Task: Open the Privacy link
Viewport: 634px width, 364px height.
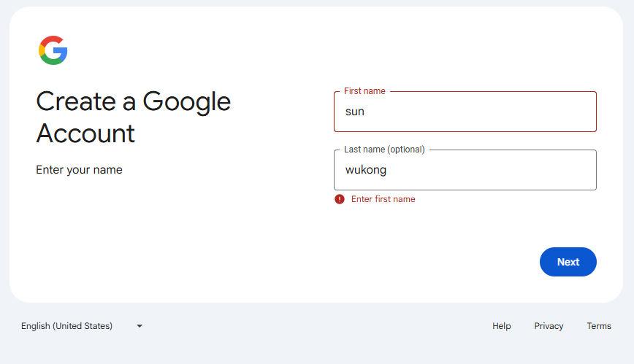Action: pyautogui.click(x=549, y=326)
